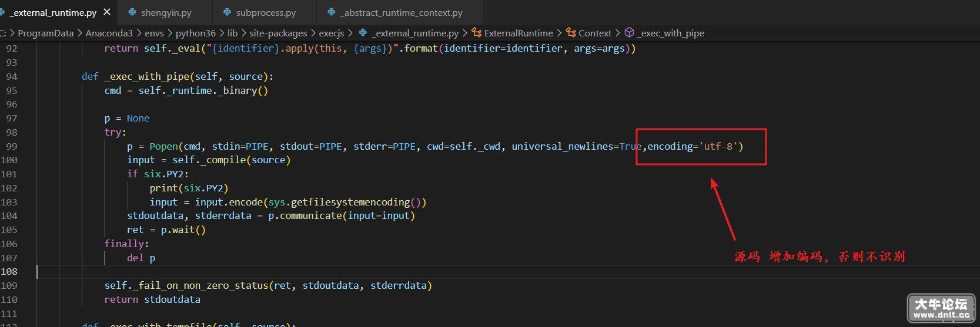Screen dimensions: 980x327
Task: Click 'communicate' in p.communicate call
Action: [310, 215]
